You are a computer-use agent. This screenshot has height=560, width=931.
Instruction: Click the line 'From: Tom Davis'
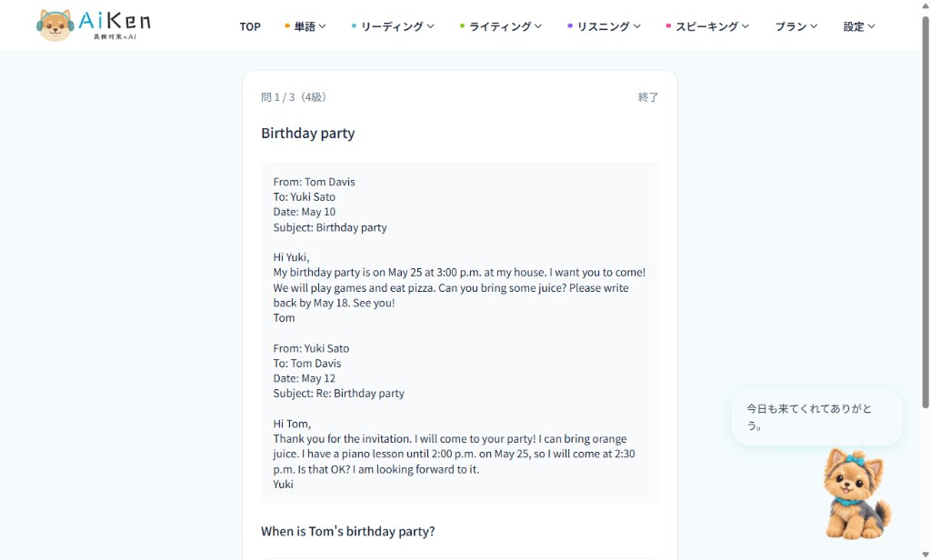tap(314, 182)
